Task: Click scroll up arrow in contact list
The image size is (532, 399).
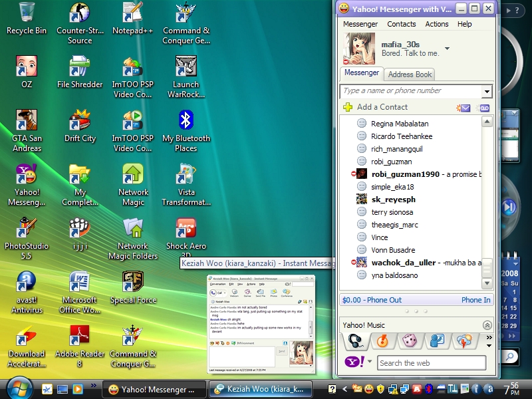Action: coord(487,122)
